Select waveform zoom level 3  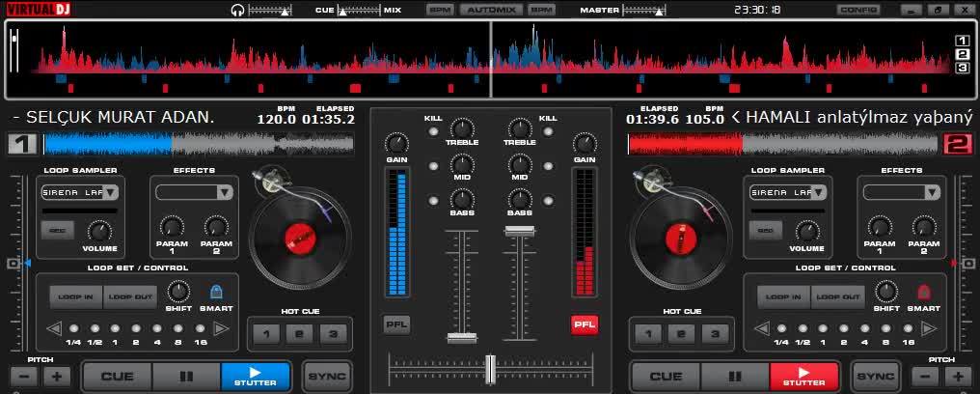tap(963, 69)
